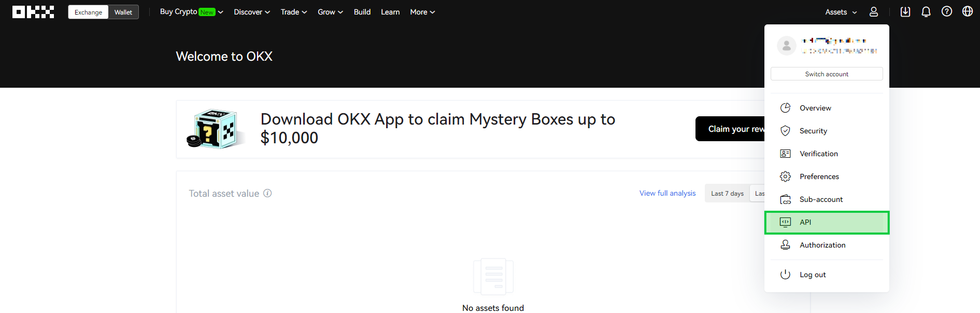980x313 pixels.
Task: Click the Authorization stamp icon
Action: [x=786, y=245]
